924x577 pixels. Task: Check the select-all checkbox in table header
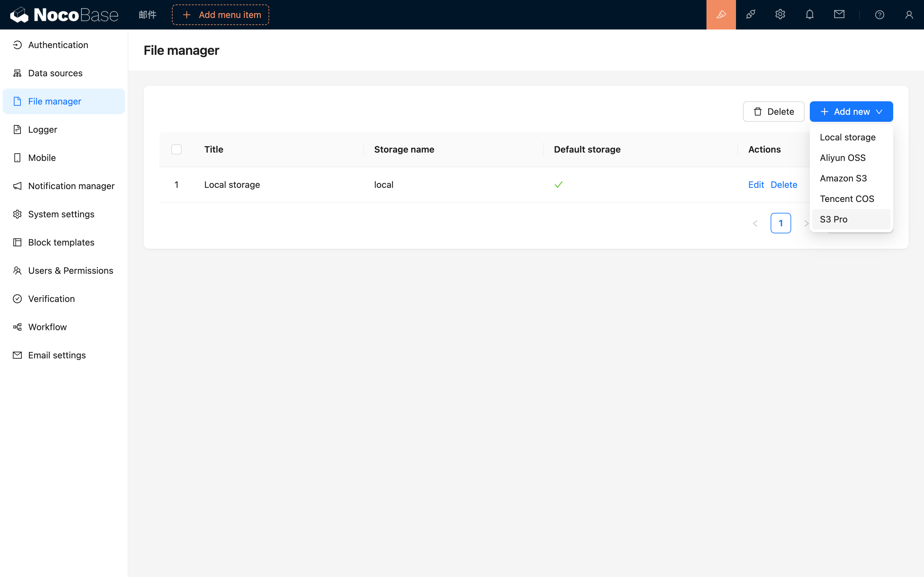coord(176,149)
